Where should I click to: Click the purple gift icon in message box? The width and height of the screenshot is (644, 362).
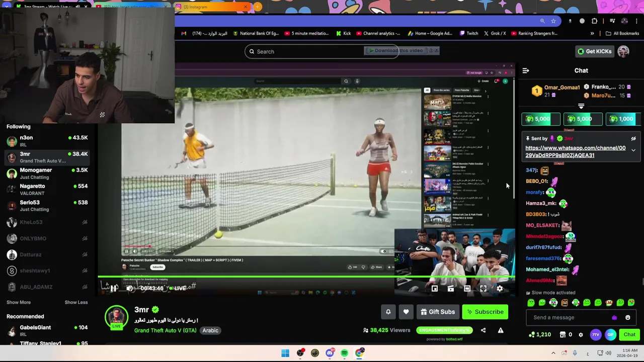click(x=614, y=317)
